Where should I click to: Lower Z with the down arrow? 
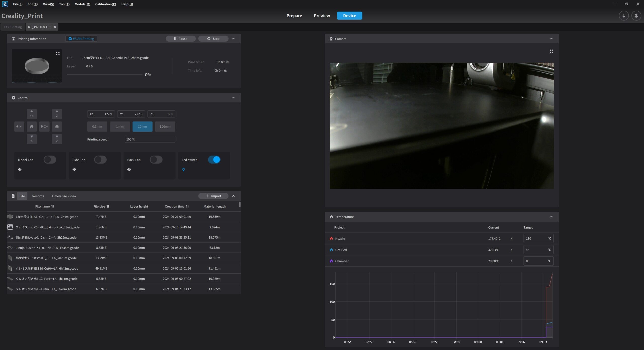tap(57, 139)
